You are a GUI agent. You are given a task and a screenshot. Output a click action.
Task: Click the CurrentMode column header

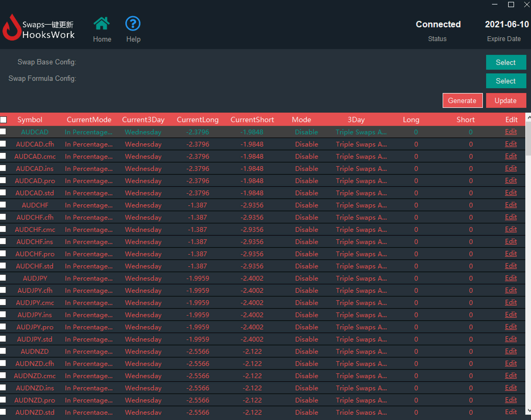click(89, 120)
